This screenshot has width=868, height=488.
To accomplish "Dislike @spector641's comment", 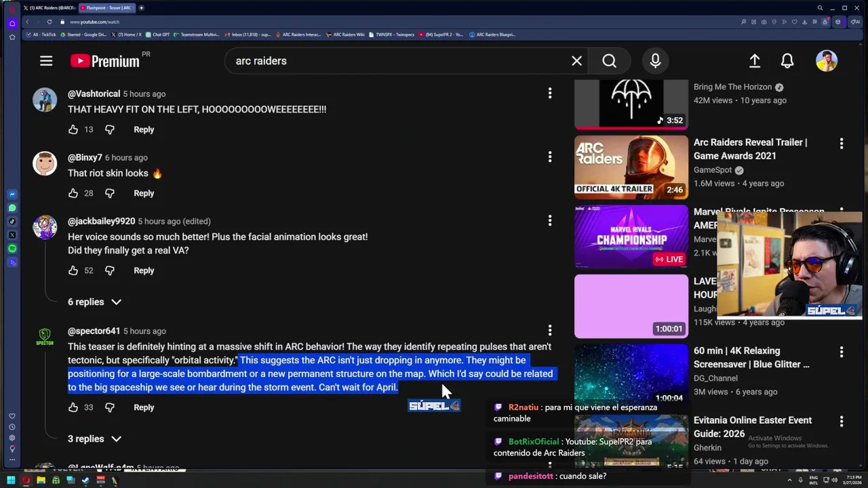I will [x=110, y=407].
